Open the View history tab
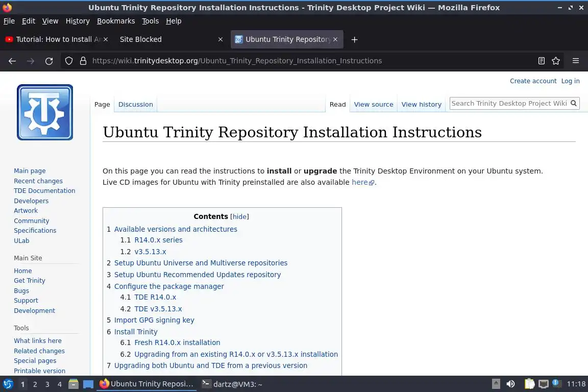The image size is (588, 392). pyautogui.click(x=421, y=104)
